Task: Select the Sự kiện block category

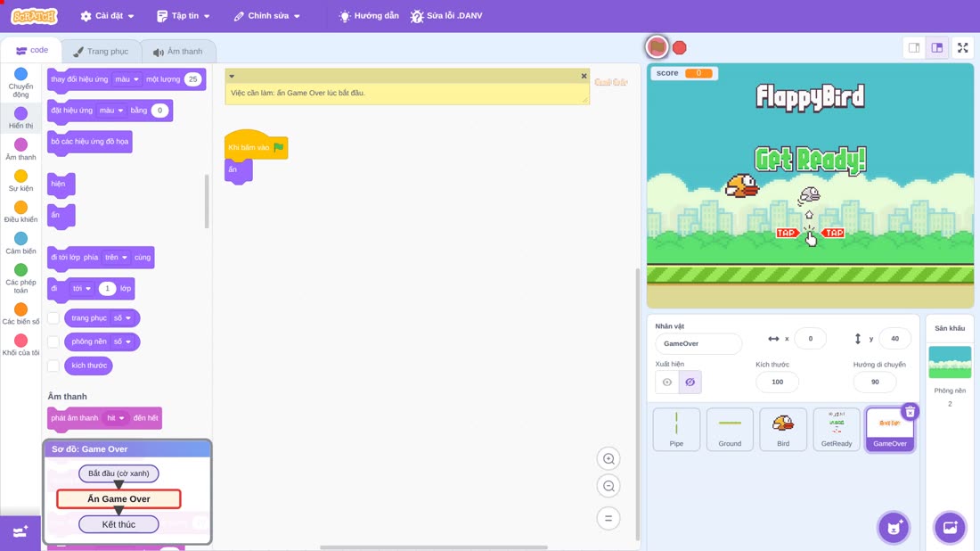Action: tap(20, 181)
